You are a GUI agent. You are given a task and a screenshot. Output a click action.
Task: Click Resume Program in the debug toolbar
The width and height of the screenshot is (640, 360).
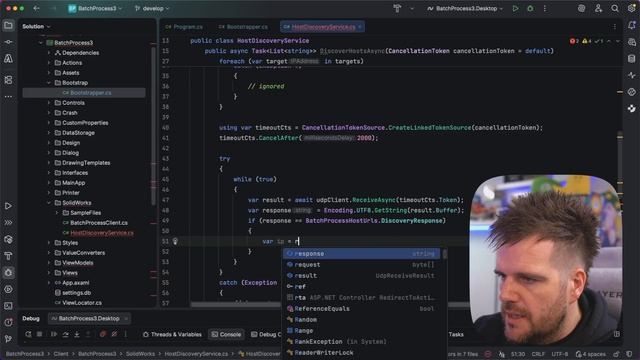point(53,334)
